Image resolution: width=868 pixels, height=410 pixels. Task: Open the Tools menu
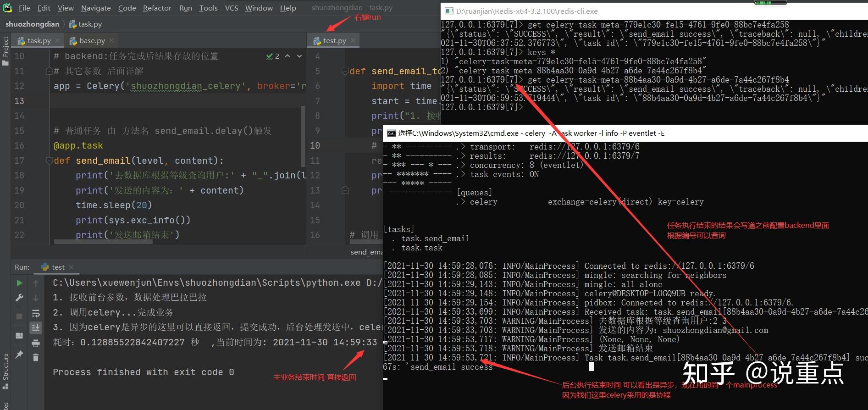pos(208,8)
